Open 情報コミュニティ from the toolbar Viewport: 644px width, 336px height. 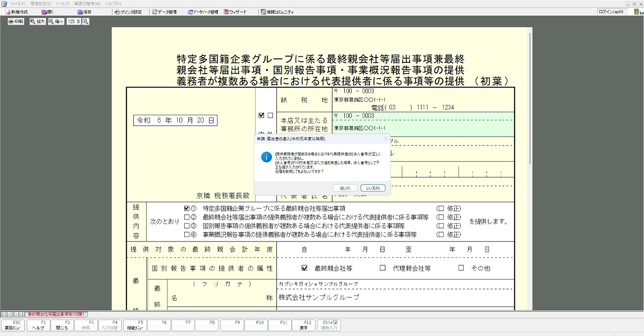coord(277,12)
